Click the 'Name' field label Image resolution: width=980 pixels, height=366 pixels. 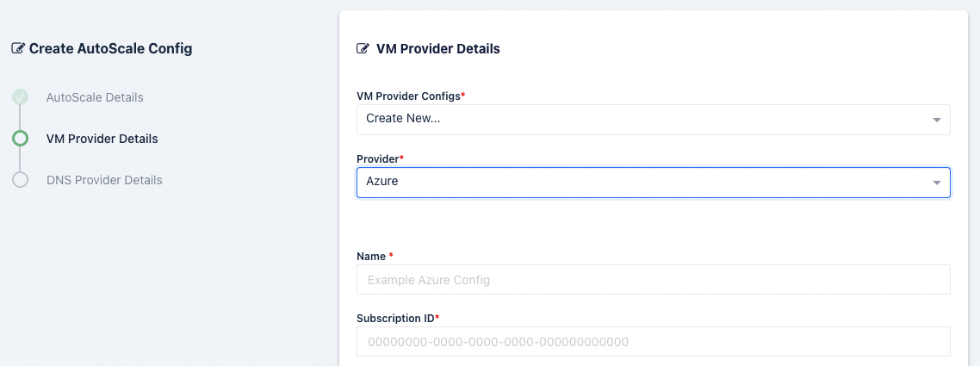coord(372,257)
